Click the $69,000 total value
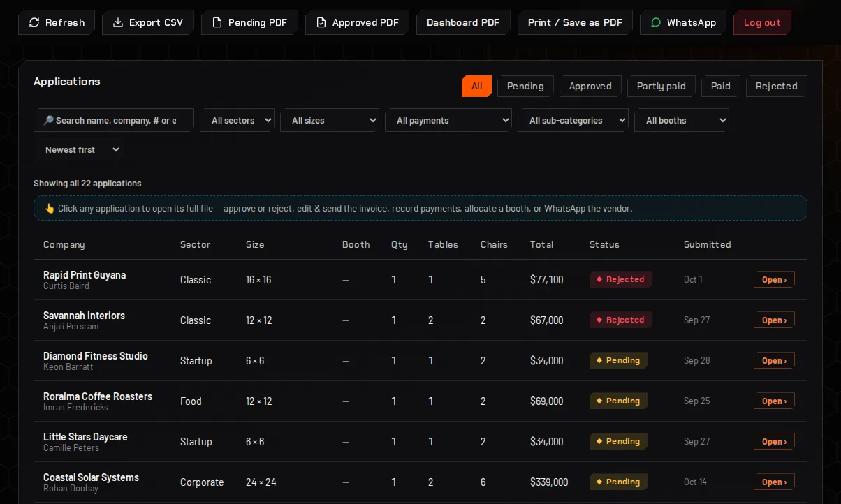The height and width of the screenshot is (504, 841). [x=546, y=401]
